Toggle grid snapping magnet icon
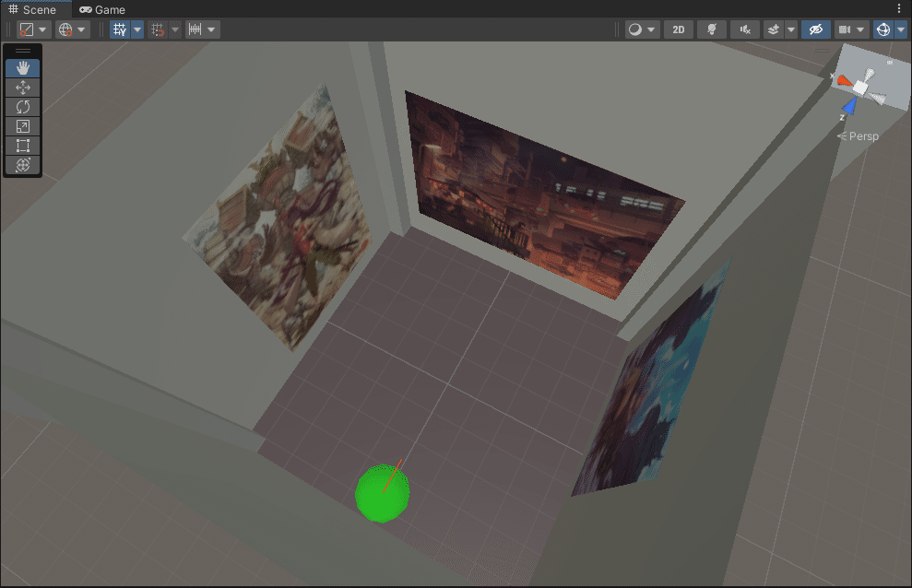 tap(158, 29)
